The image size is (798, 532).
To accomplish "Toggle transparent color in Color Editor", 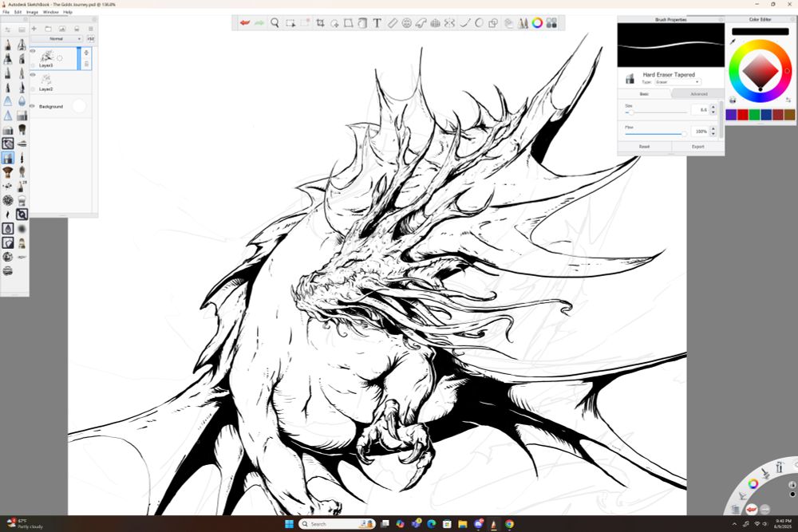I will (733, 100).
